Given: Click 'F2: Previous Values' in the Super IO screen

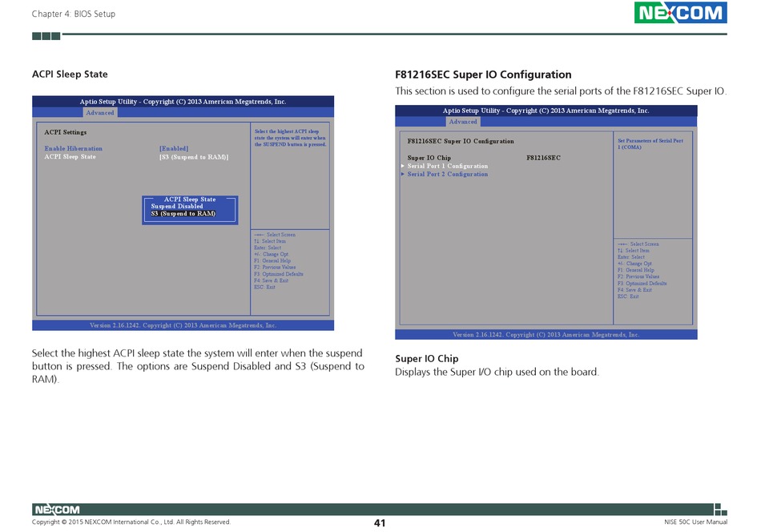Looking at the screenshot, I should [638, 276].
